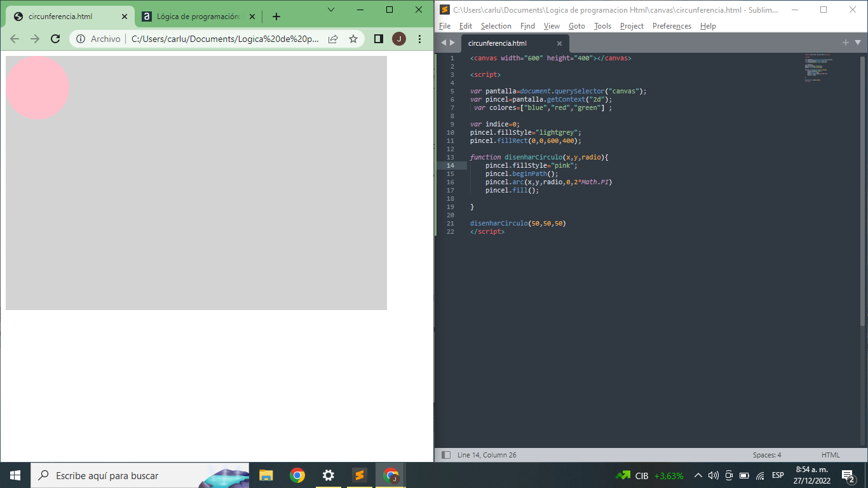
Task: Open Sublime Preferences menu
Action: (672, 26)
